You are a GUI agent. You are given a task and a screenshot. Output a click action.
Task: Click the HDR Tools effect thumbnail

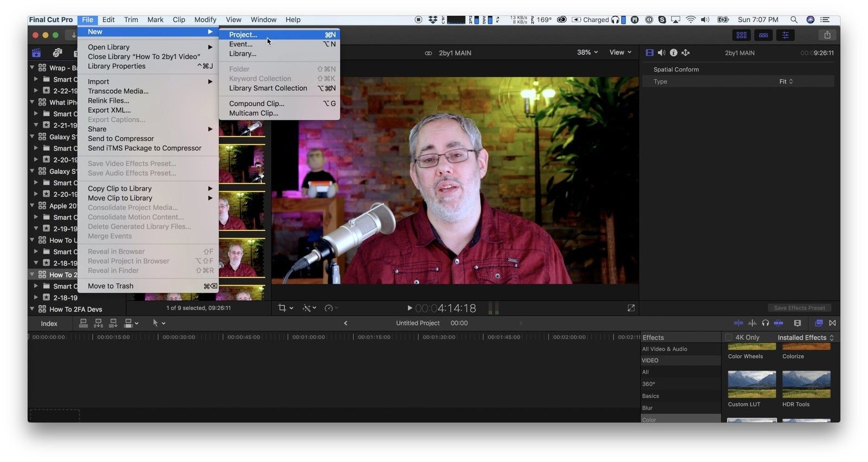(x=806, y=384)
